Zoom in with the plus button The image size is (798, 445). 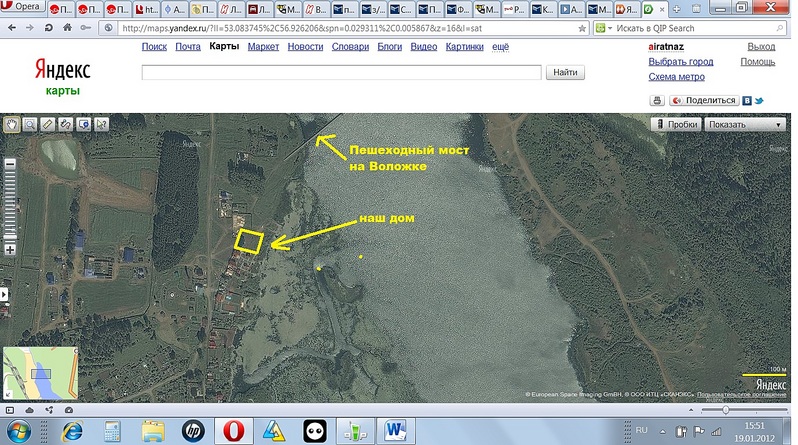tap(10, 249)
